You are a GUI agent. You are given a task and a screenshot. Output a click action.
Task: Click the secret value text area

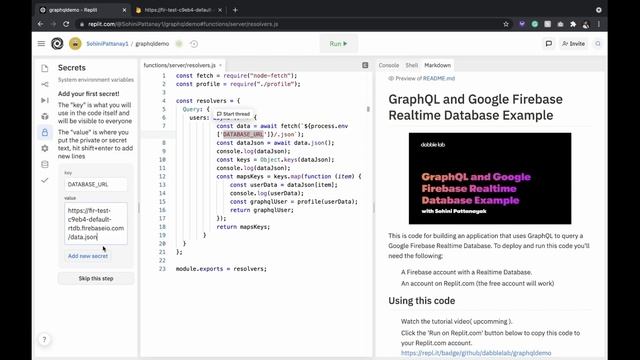click(96, 224)
